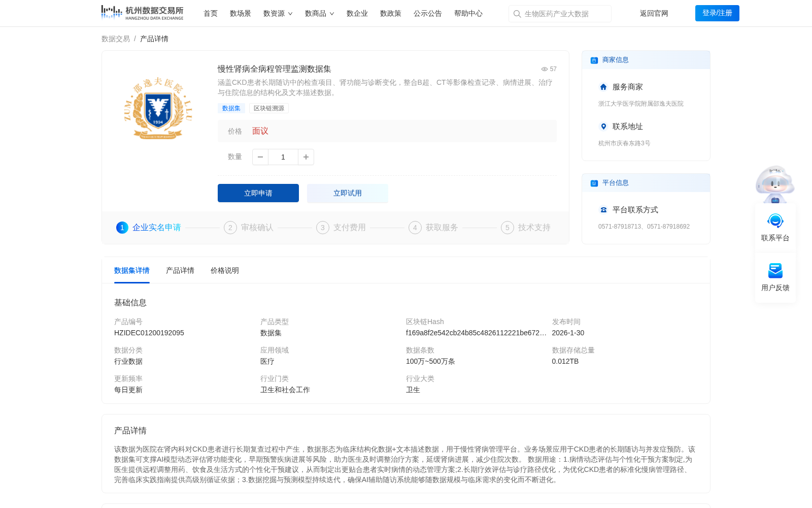Screen dimensions: 812x508
Task: Click 浙江大学医学院附属邵逸夫医院 merchant name
Action: (641, 104)
